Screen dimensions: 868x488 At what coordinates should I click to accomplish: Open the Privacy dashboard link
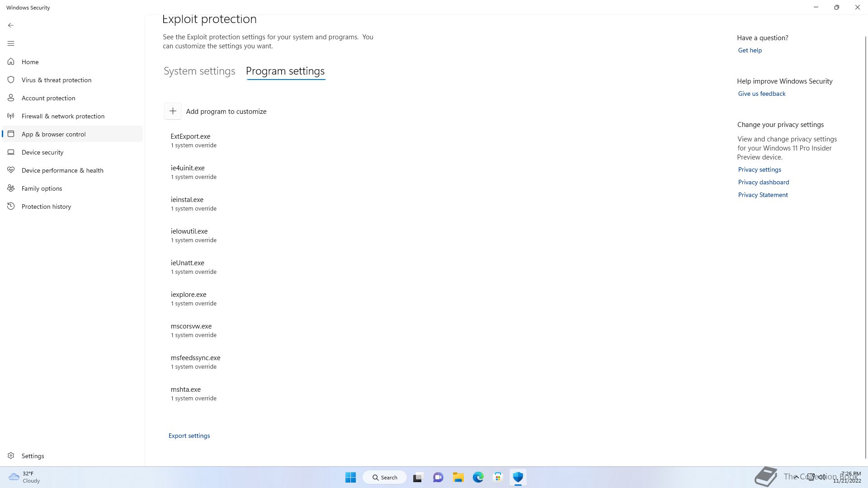(763, 182)
